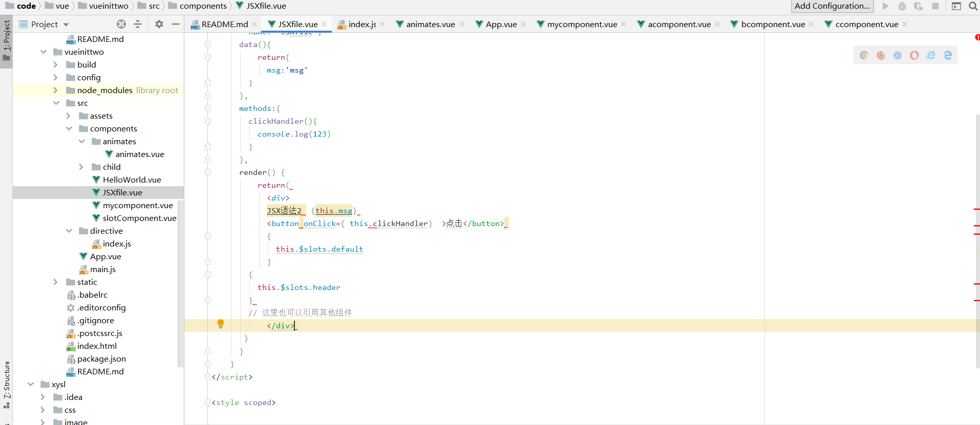Screen dimensions: 980x425
Task: Collapse the src folder
Action: 56,103
